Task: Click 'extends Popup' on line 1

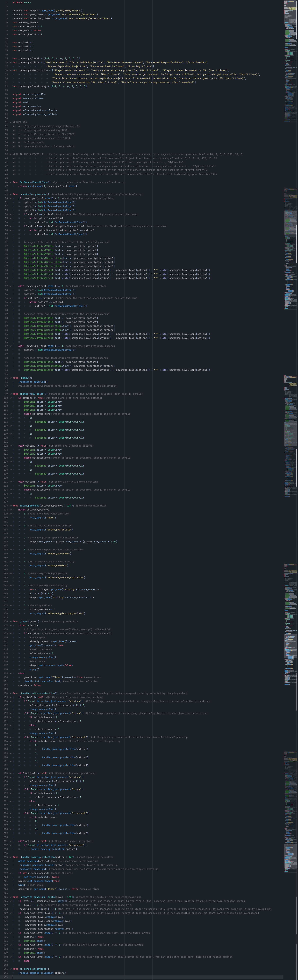Action: coord(22,3)
